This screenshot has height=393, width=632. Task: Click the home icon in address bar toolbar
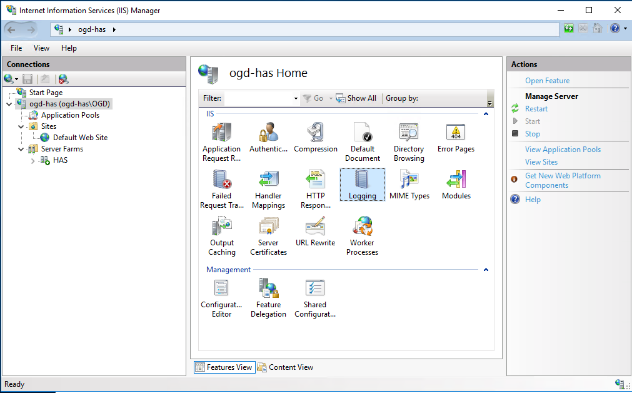(597, 29)
